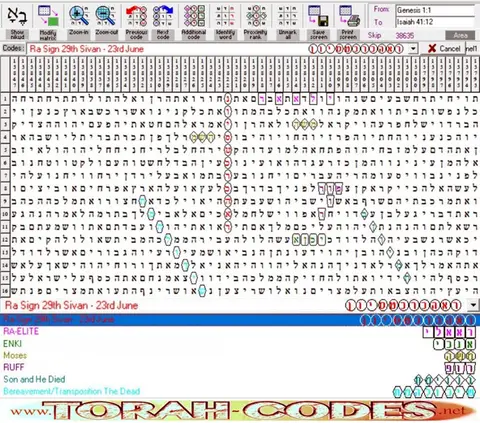Viewport: 480px width, 423px height.
Task: Open the Modify matrix tool
Action: click(48, 22)
